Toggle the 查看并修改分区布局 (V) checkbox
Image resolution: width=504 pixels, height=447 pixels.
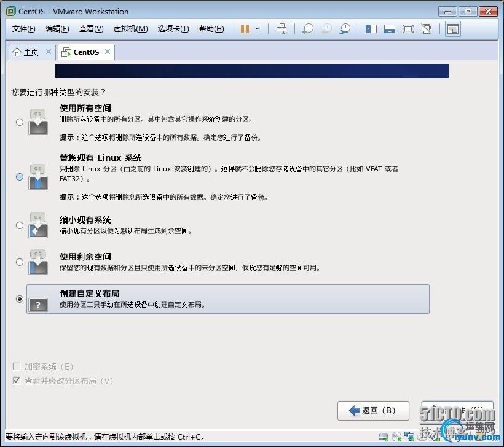(17, 381)
